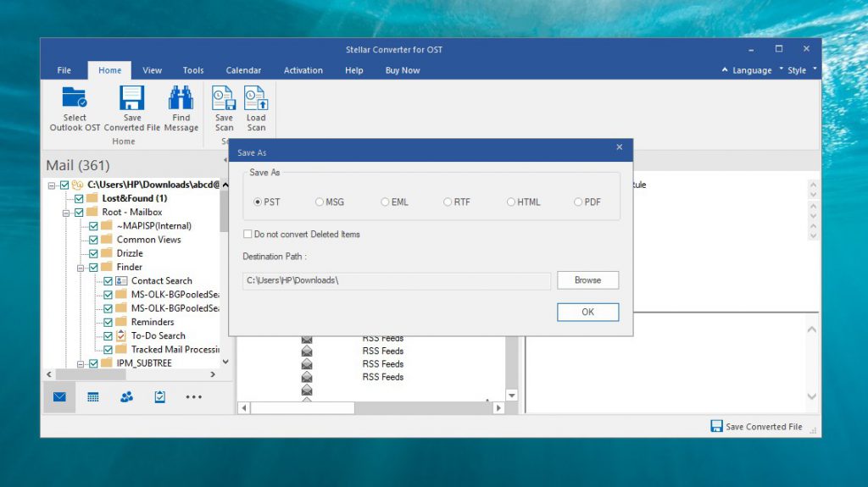Viewport: 868px width, 487px height.
Task: Click mailbox root file icon
Action: coord(77,185)
